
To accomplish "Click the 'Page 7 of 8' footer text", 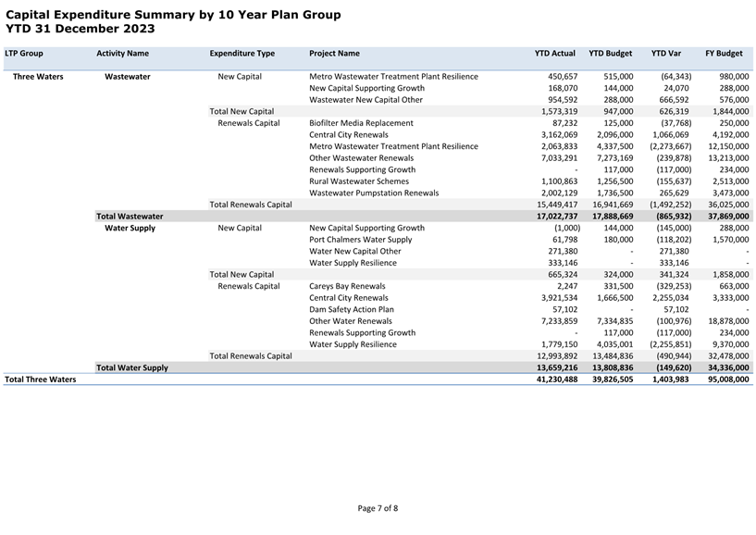I will pyautogui.click(x=378, y=508).
